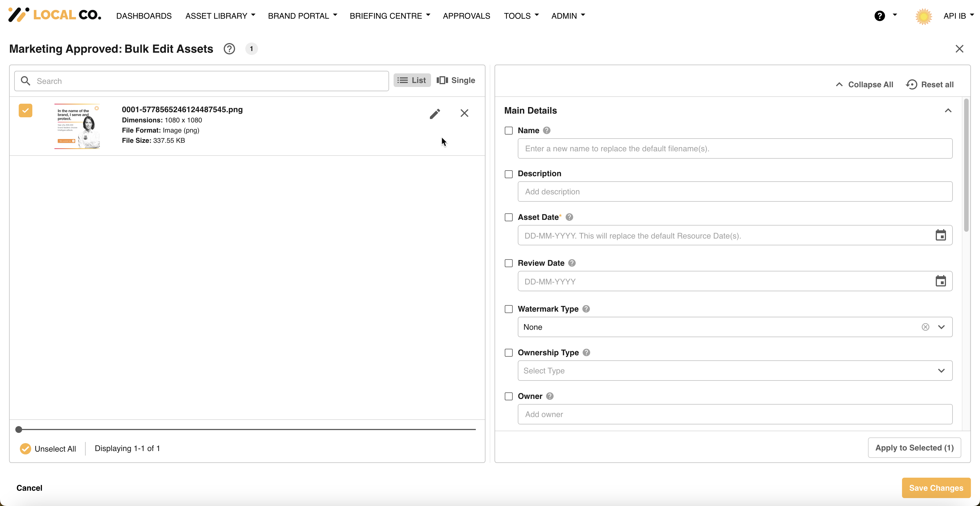Tick the Ownership Type checkbox
Image resolution: width=980 pixels, height=506 pixels.
[509, 353]
